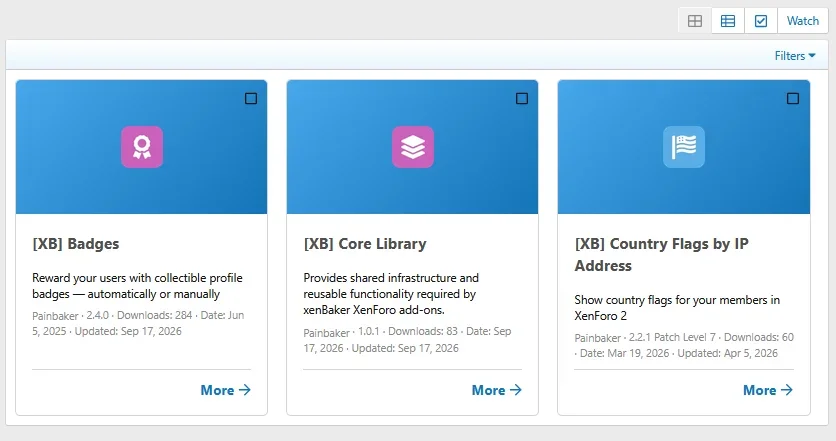Screen dimensions: 836x441
Task: Click the Country Flags flag icon
Action: (684, 147)
